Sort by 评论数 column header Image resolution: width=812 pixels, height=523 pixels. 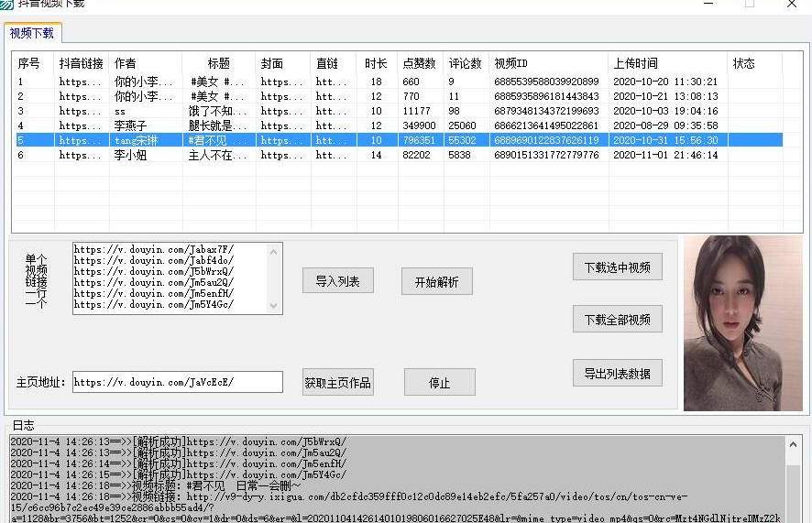(x=465, y=63)
